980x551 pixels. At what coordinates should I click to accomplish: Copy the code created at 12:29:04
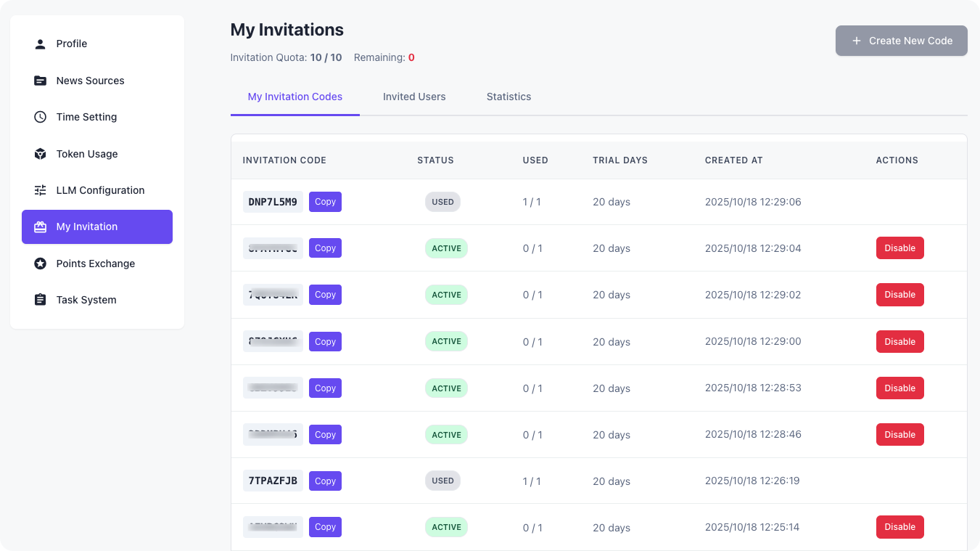tap(325, 248)
